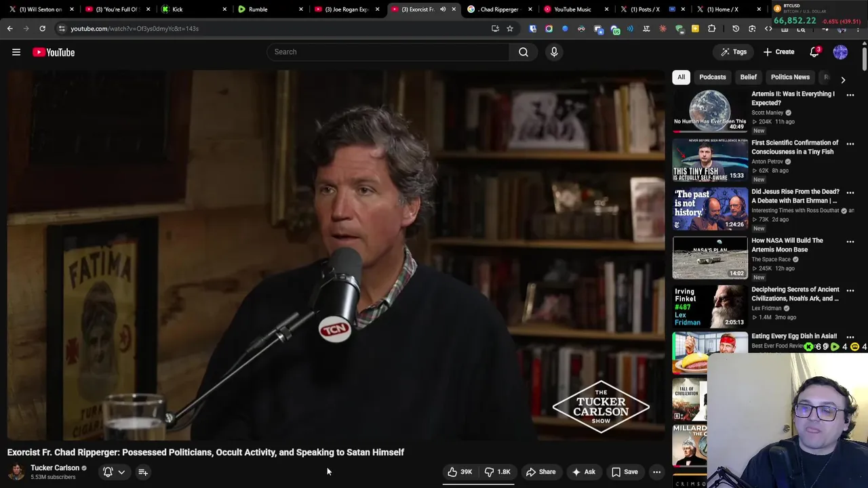Like the video with the thumbs-up button
Screen dimensions: 868x488
(x=460, y=472)
